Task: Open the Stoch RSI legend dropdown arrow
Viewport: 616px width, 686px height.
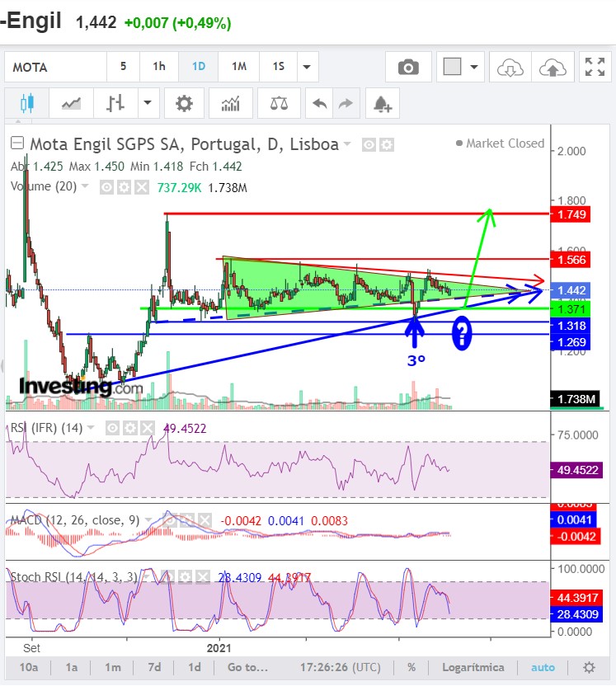Action: click(x=146, y=576)
